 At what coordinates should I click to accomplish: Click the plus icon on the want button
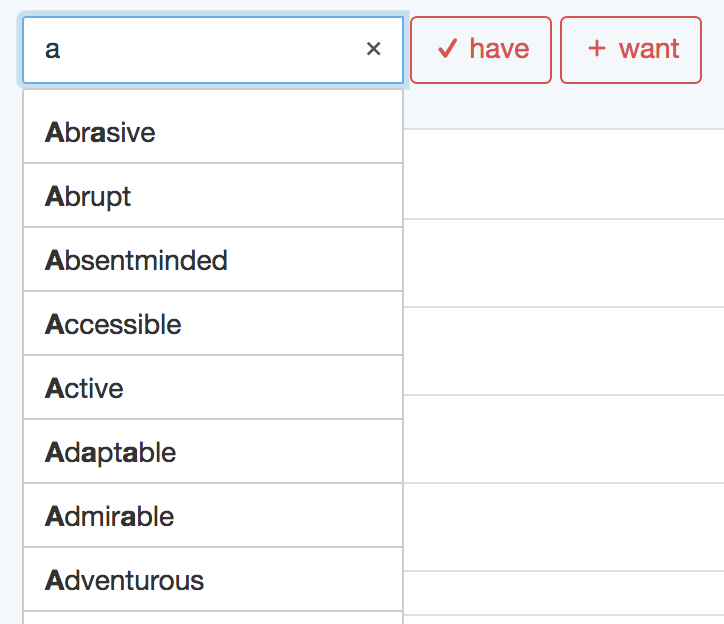pyautogui.click(x=597, y=49)
